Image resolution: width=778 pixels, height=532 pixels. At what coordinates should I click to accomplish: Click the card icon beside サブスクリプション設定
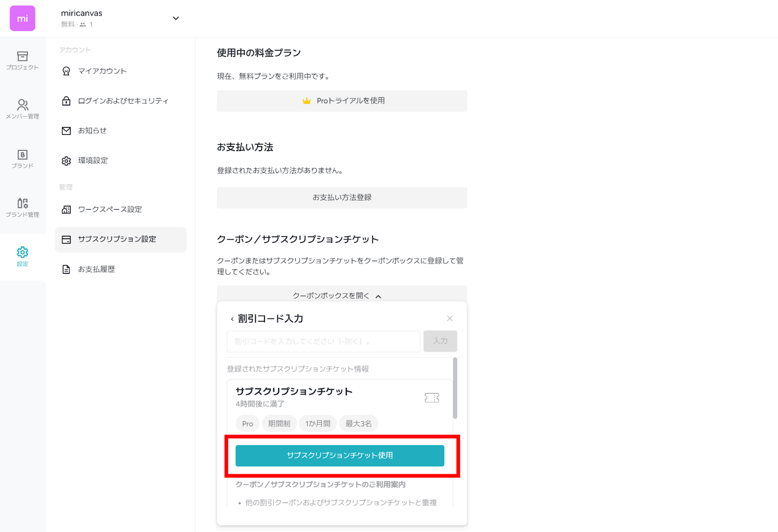pyautogui.click(x=66, y=240)
